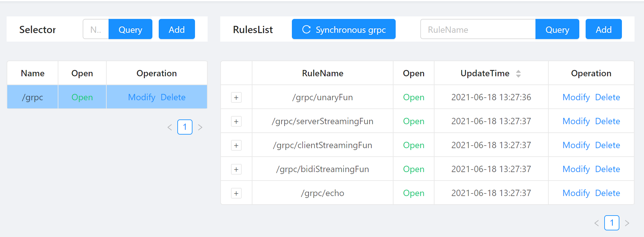This screenshot has height=237, width=644.
Task: Select page 1 in rules pagination
Action: (x=612, y=223)
